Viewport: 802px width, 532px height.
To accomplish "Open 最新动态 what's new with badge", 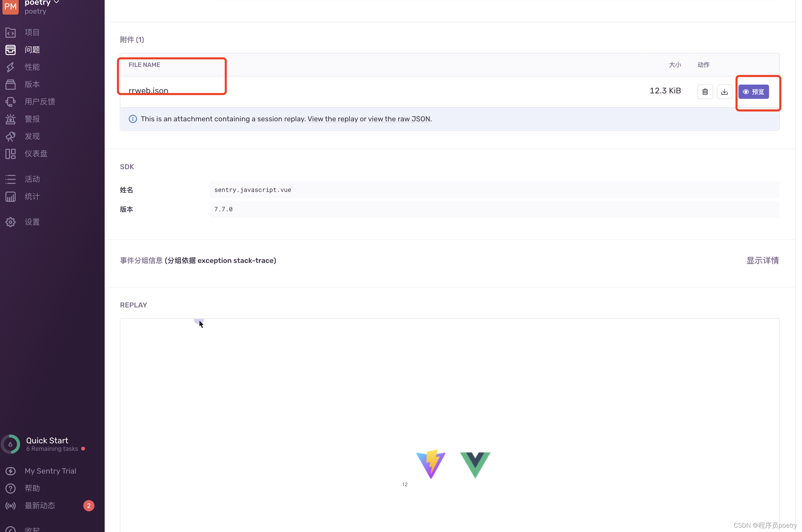I will (x=40, y=506).
